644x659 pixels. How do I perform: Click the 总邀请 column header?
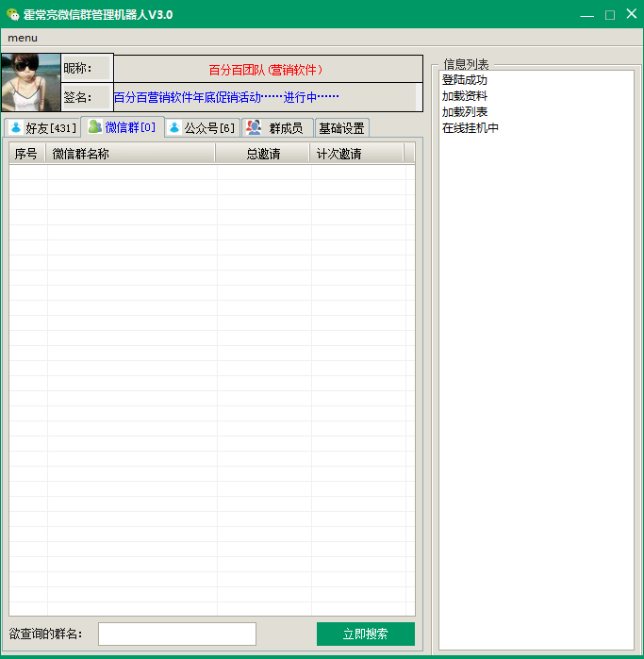tap(263, 154)
